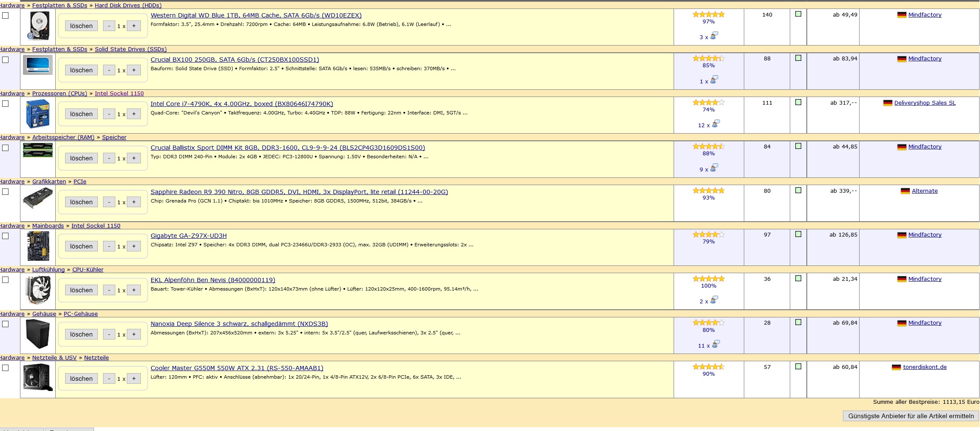Open Hard Disk Drives (HDDs) breadcrumb category
This screenshot has width=980, height=431.
[128, 6]
